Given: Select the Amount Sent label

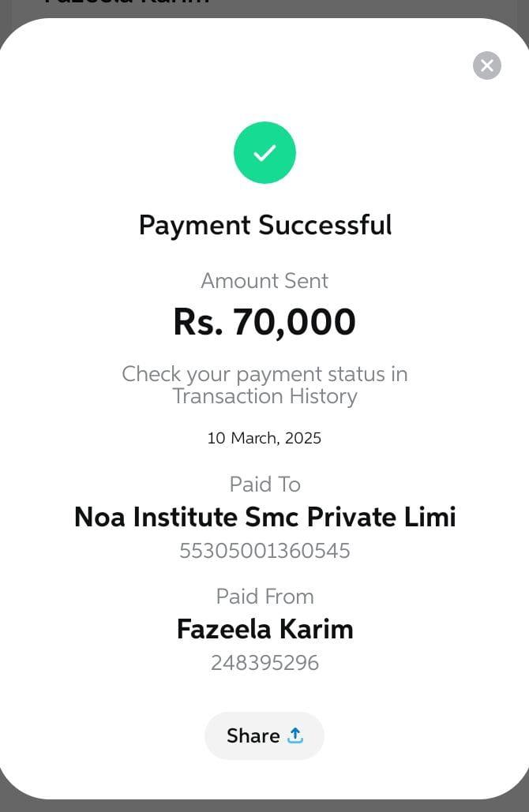Looking at the screenshot, I should coord(264,281).
